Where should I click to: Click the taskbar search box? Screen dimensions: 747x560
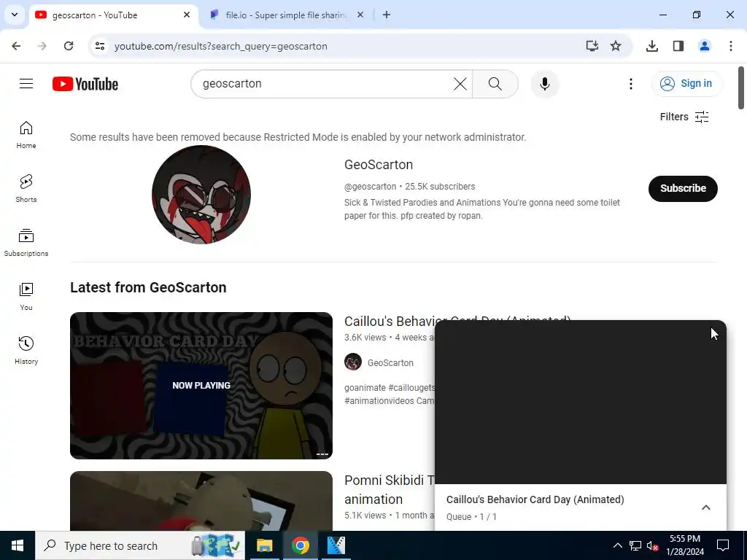coord(140,545)
